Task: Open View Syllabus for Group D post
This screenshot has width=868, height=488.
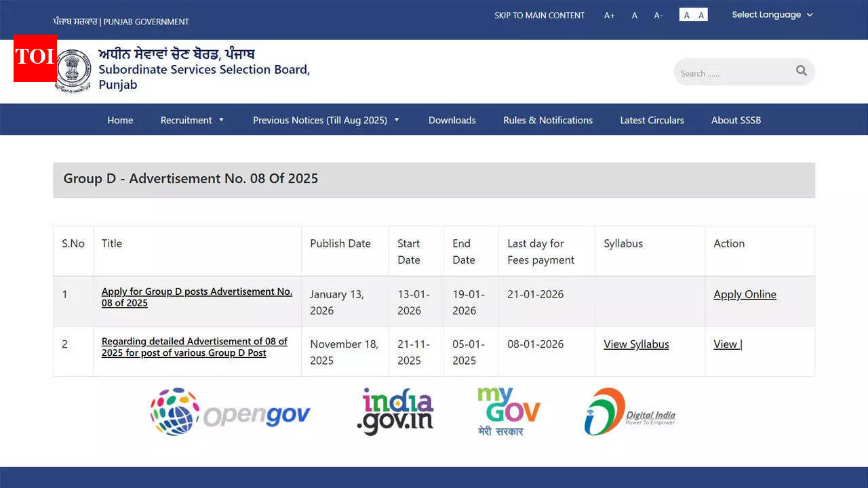Action: tap(636, 344)
